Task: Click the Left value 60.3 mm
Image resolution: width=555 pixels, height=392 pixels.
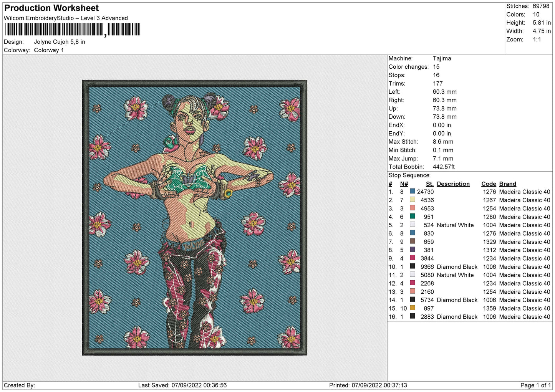Action: coord(444,92)
